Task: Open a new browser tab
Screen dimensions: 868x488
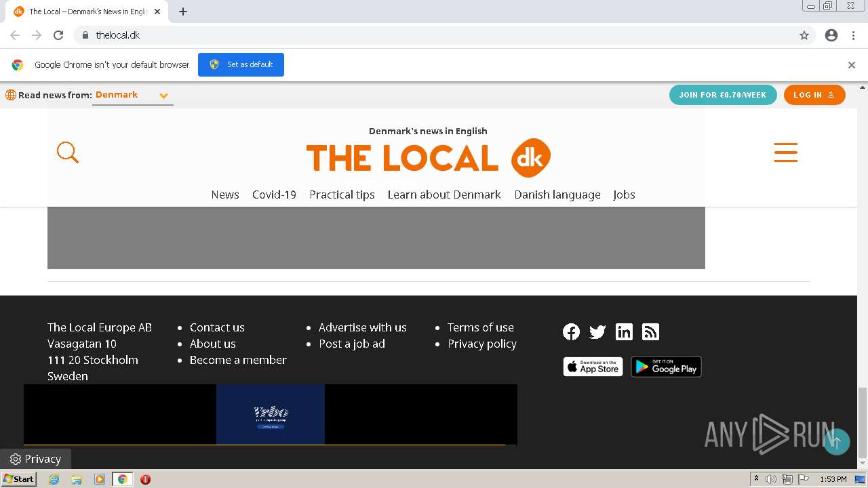Action: coord(183,12)
